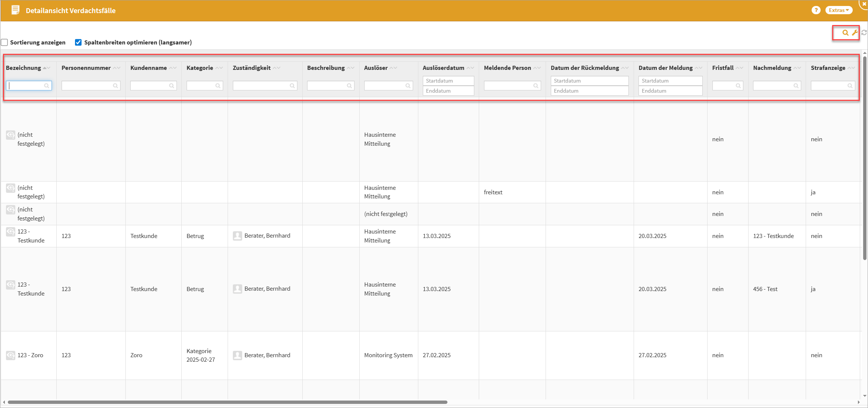Click the Kundenname column header
The image size is (868, 408).
[x=149, y=68]
